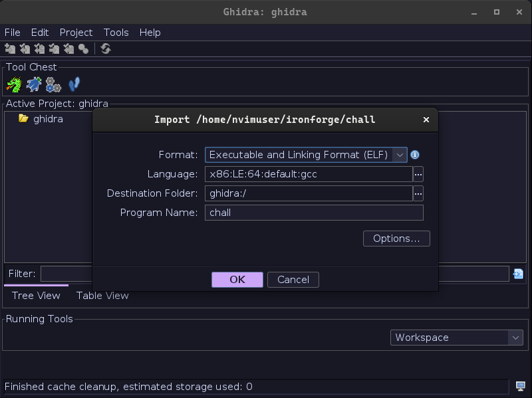Minimize the Ghidra window

[x=474, y=12]
